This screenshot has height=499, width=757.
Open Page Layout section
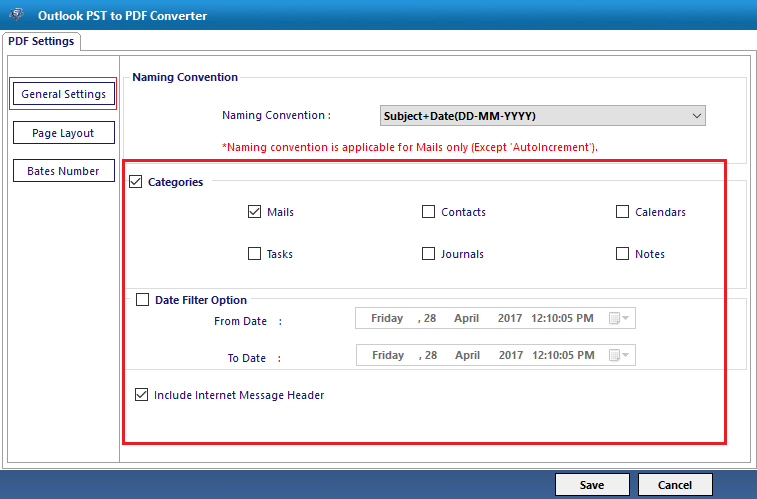coord(64,133)
